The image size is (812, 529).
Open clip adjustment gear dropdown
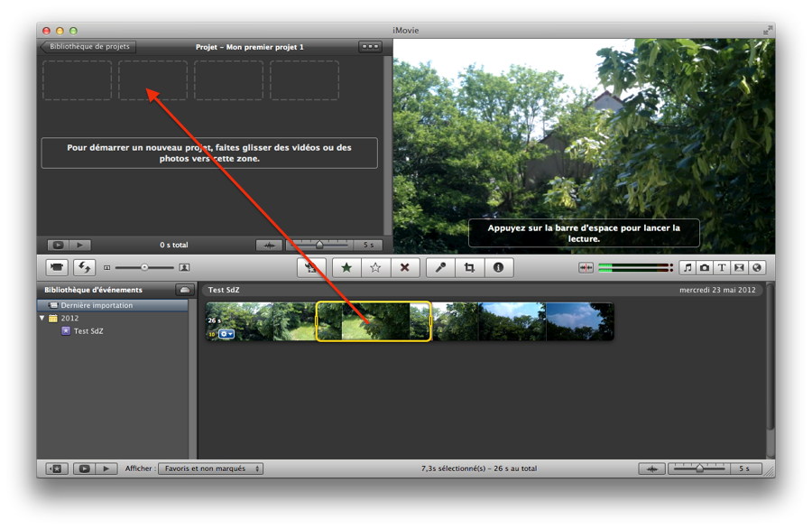click(x=226, y=334)
